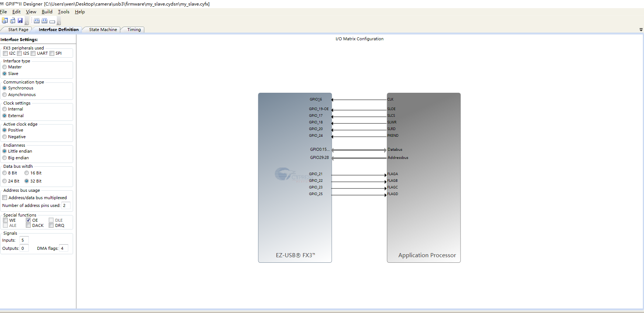This screenshot has width=644, height=313.
Task: Choose 8 Bit data bus width
Action: 4,173
